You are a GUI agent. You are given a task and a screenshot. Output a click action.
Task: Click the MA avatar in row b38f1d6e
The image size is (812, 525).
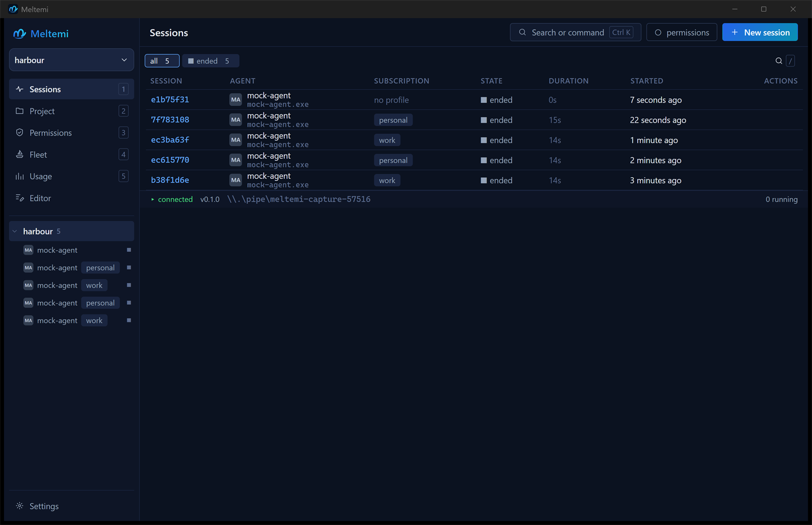(x=235, y=180)
